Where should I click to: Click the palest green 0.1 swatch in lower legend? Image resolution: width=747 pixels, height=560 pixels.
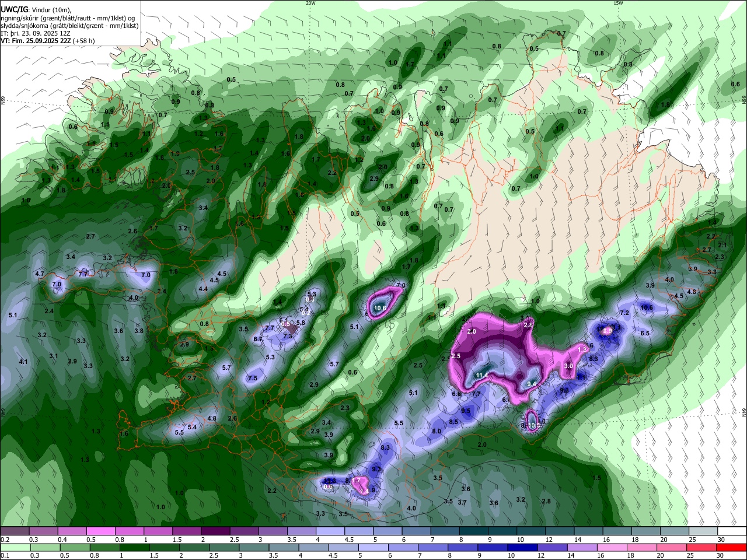(x=15, y=547)
